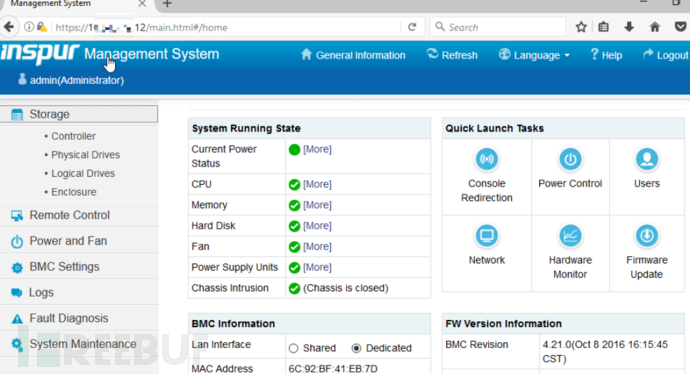Click the Memory status check icon
Viewport: 690px width, 374px height.
tap(294, 205)
